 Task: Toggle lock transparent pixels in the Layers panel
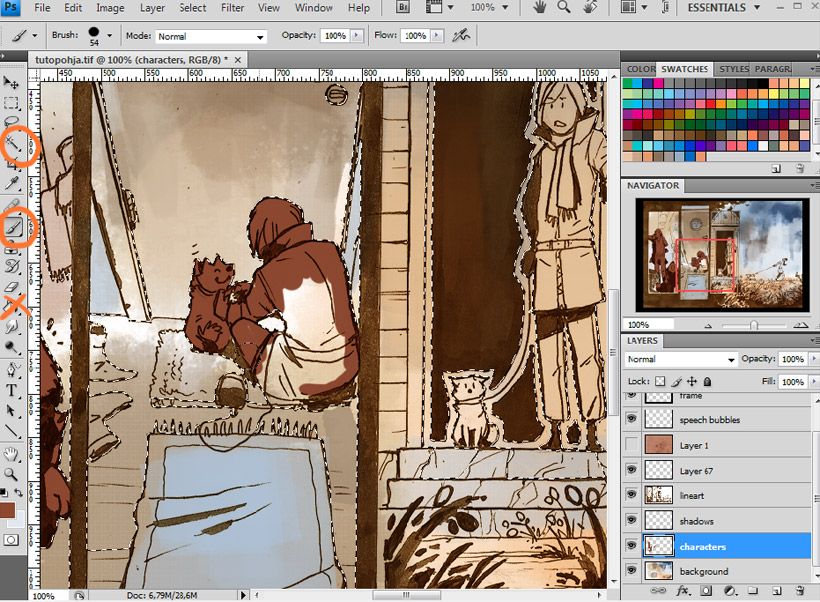(662, 381)
